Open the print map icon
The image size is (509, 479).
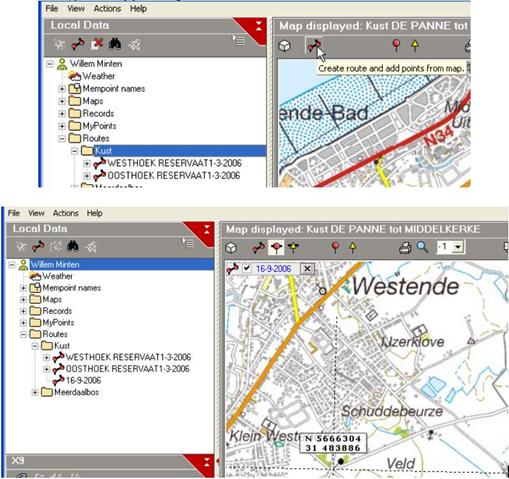[405, 248]
